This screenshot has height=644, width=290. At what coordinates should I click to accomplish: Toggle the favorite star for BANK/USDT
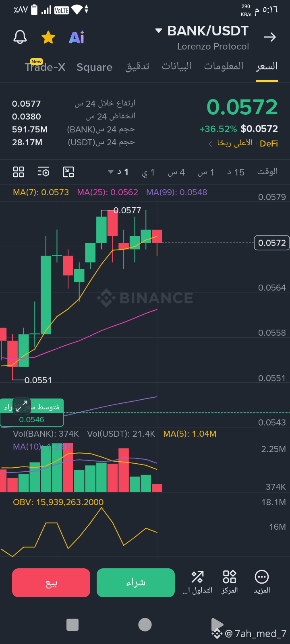coord(48,37)
